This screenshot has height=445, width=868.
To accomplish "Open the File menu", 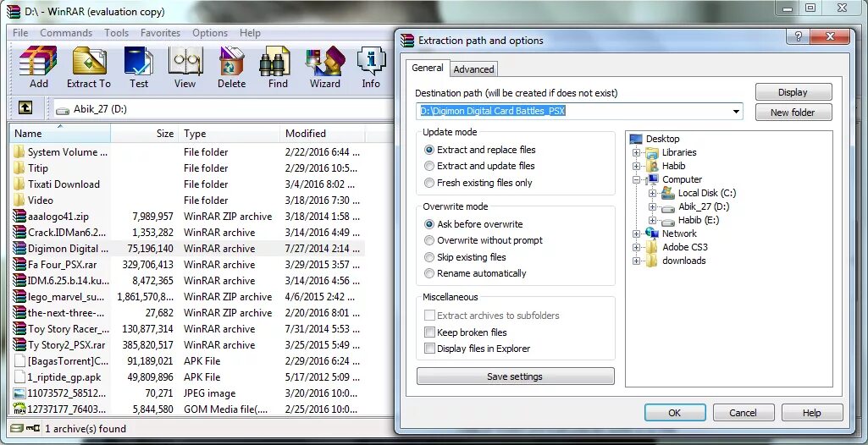I will tap(20, 33).
